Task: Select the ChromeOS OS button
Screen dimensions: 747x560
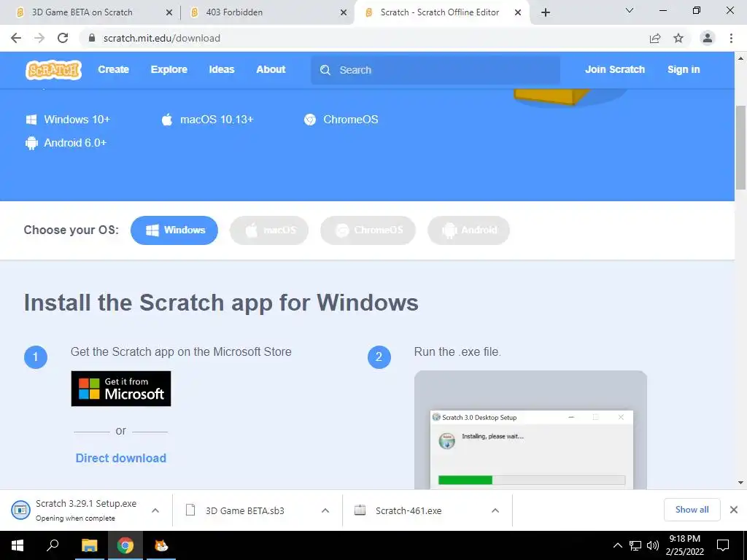Action: click(368, 230)
